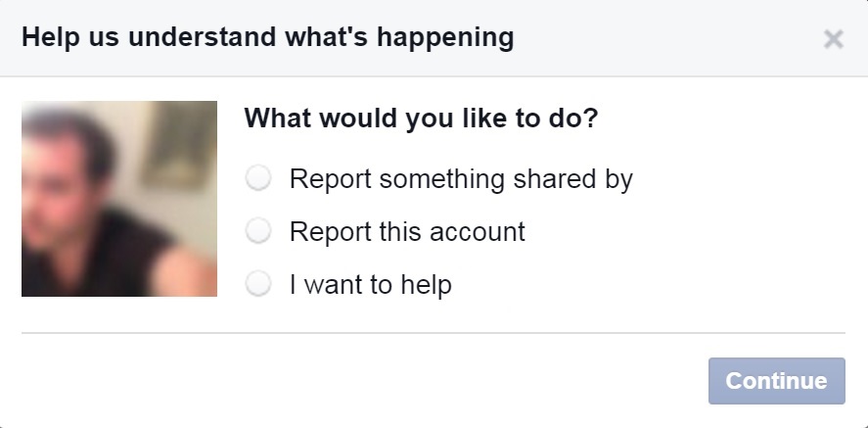Viewport: 868px width, 428px height.
Task: Click the 'Report something shared by' label text
Action: (x=461, y=179)
